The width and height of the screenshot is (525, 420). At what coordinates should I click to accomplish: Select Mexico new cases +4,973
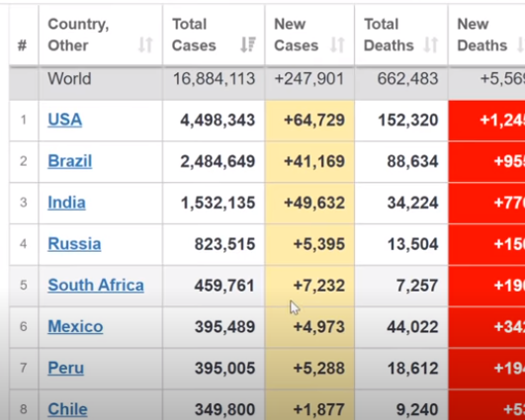[318, 327]
